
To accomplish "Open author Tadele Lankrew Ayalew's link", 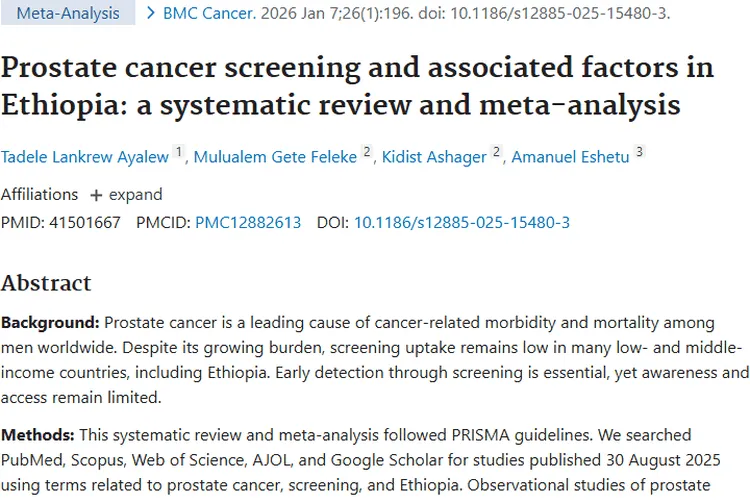I will [85, 156].
